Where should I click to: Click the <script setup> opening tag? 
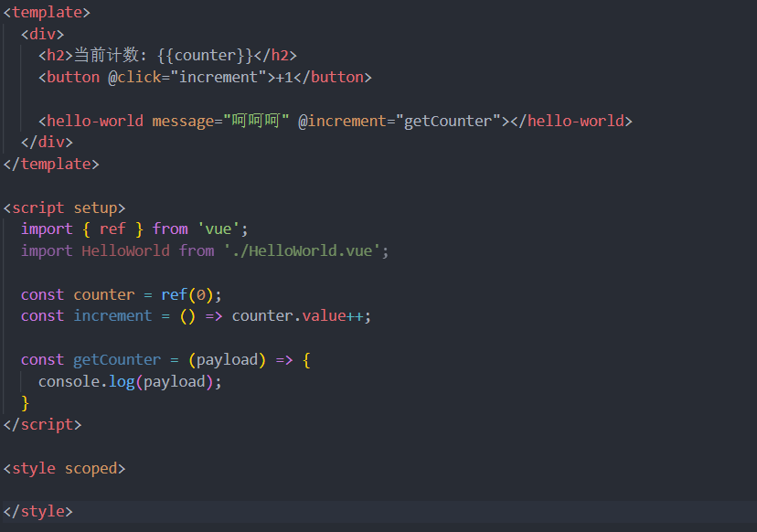tap(64, 208)
